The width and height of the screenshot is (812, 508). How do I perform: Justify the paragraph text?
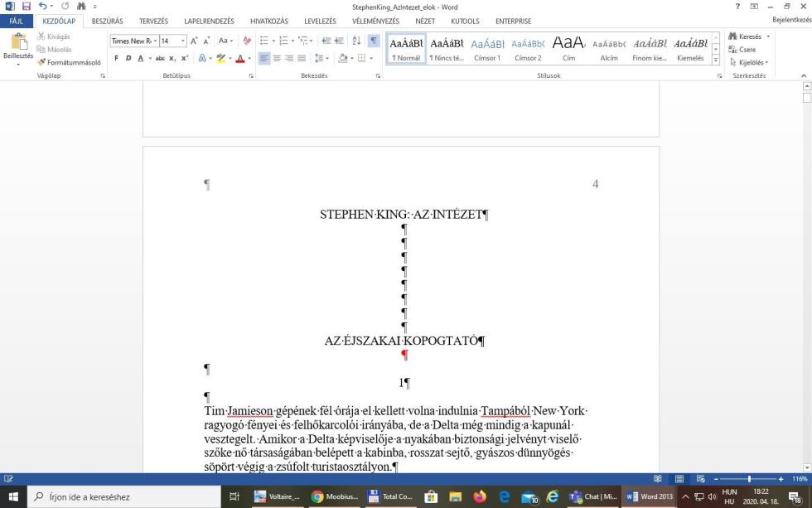(x=302, y=59)
